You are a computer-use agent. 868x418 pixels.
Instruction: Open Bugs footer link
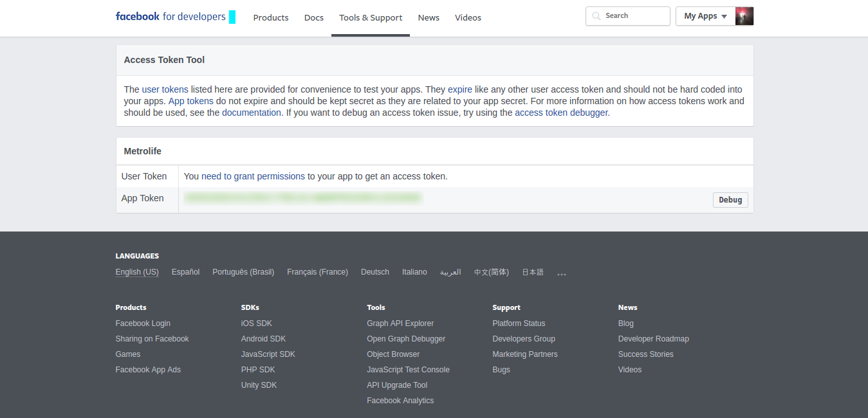(501, 370)
